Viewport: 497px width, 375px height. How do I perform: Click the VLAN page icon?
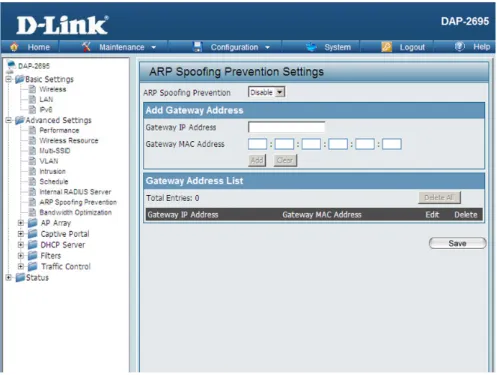[x=32, y=161]
